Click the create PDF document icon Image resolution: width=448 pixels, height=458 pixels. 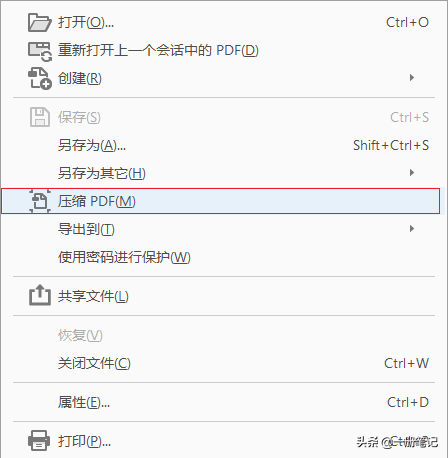pos(40,79)
